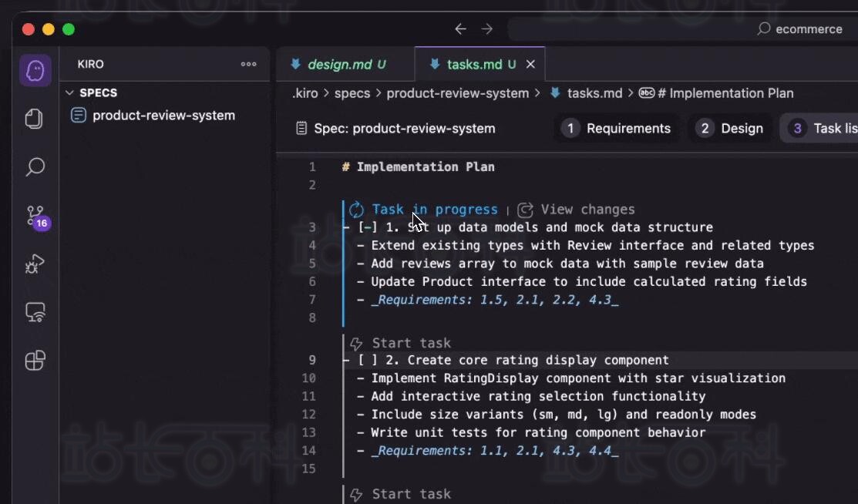
Task: Close the tasks.md editor tab
Action: point(530,65)
